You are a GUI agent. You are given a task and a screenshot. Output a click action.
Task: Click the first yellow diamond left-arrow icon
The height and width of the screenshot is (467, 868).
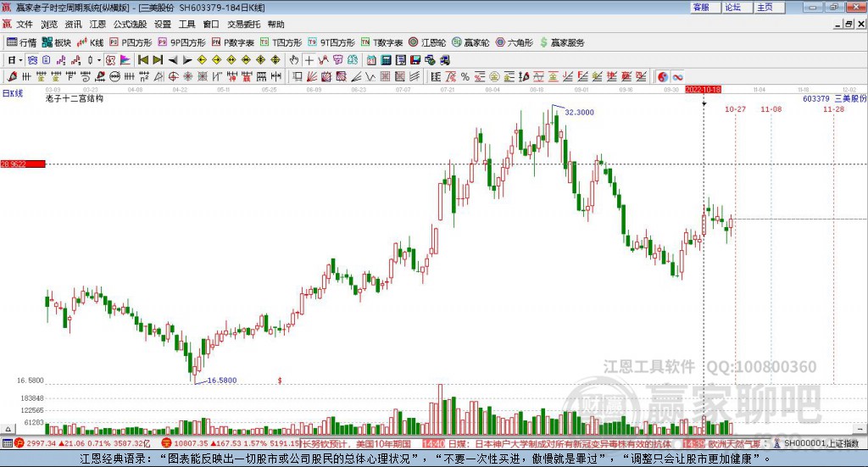point(202,60)
